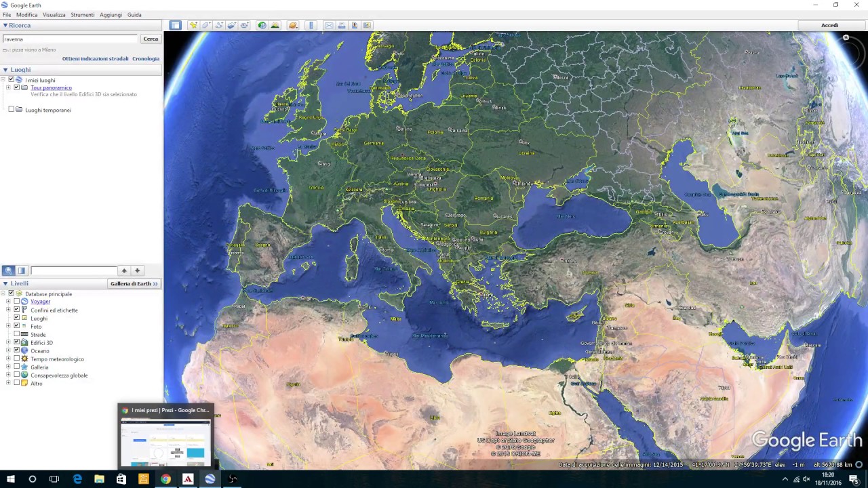Image resolution: width=868 pixels, height=488 pixels.
Task: Click the Accedi sign-in button
Action: pos(830,25)
